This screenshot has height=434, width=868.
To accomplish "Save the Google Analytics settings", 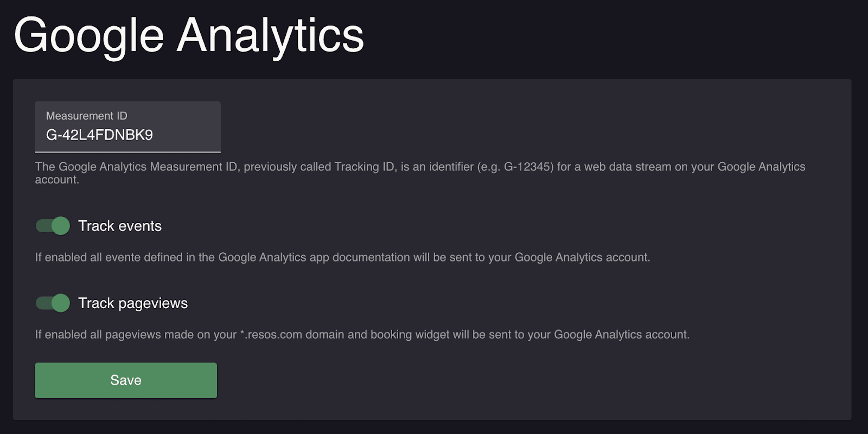I will (125, 380).
